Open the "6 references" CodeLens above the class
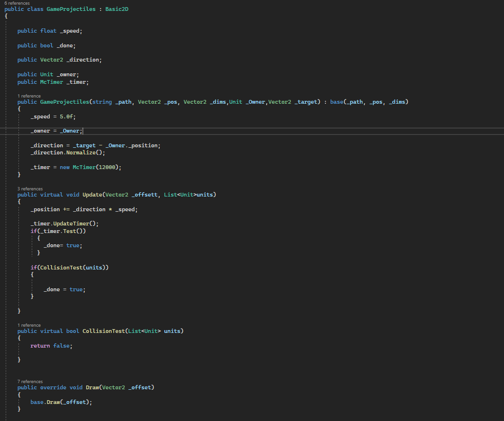The image size is (504, 421). 17,3
